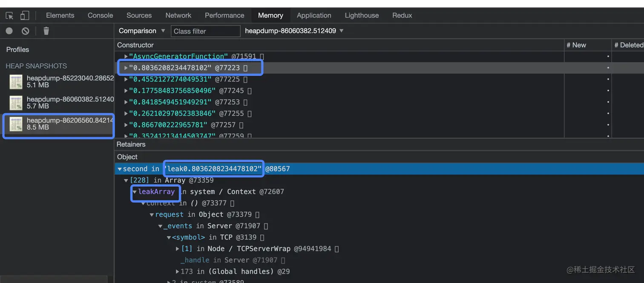Click the trash collect garbage icon
The height and width of the screenshot is (283, 644).
point(46,31)
